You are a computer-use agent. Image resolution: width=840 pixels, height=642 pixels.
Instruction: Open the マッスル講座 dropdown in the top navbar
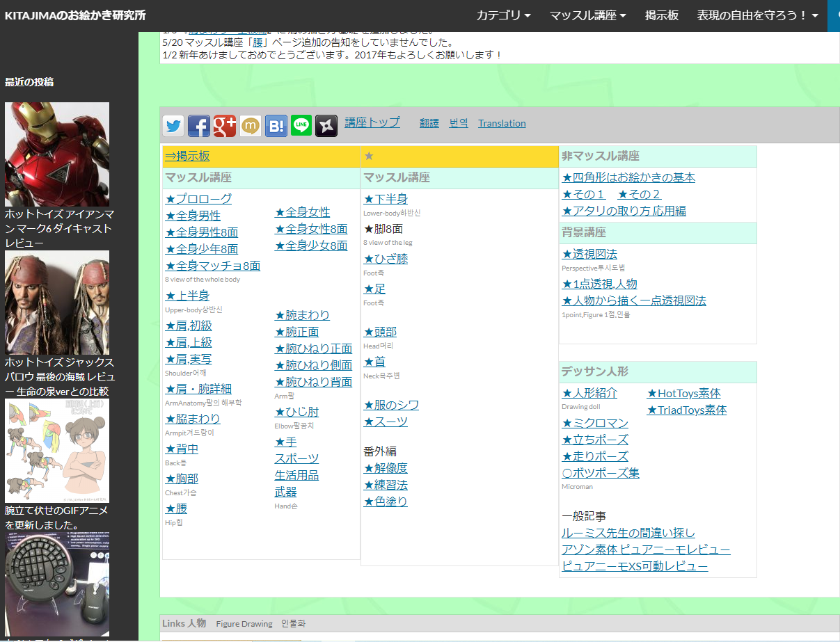coord(588,15)
